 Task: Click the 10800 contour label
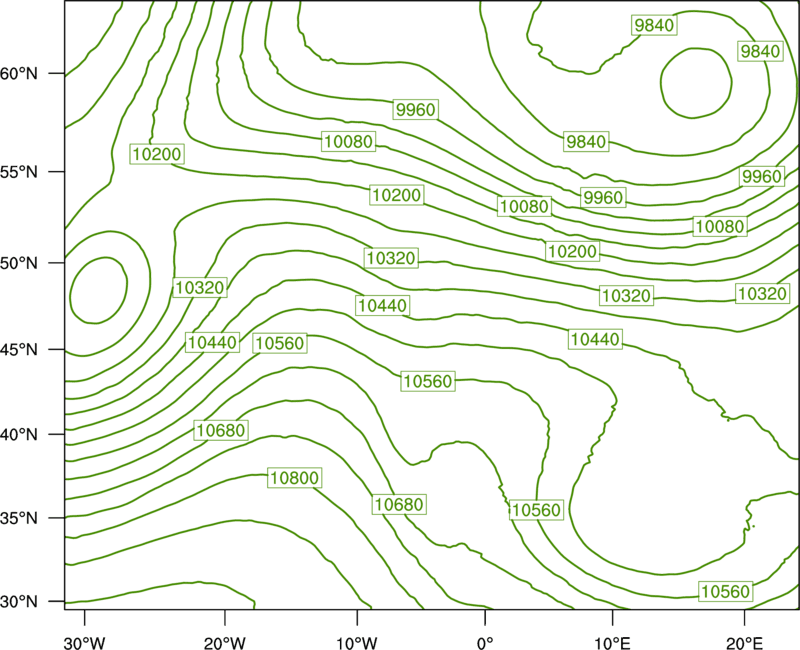(x=295, y=478)
